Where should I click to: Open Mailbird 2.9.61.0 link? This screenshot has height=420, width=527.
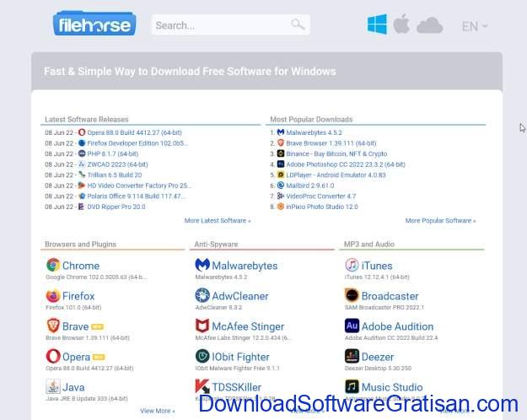310,186
